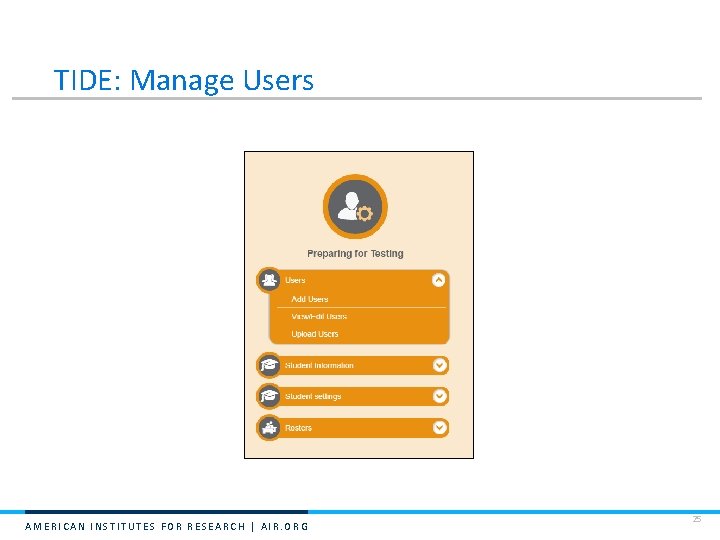Select the Student Settings menu label

(313, 396)
